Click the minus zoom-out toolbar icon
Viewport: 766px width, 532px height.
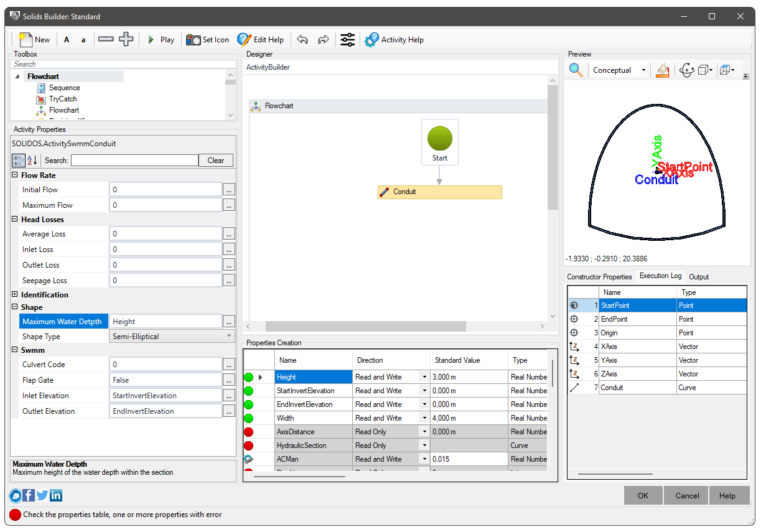(x=106, y=39)
